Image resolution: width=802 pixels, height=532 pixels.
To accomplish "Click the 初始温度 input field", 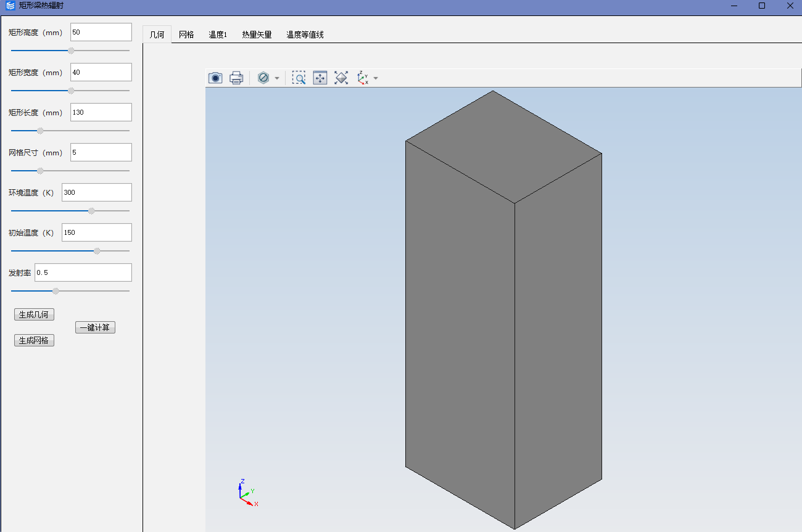I will [x=97, y=232].
